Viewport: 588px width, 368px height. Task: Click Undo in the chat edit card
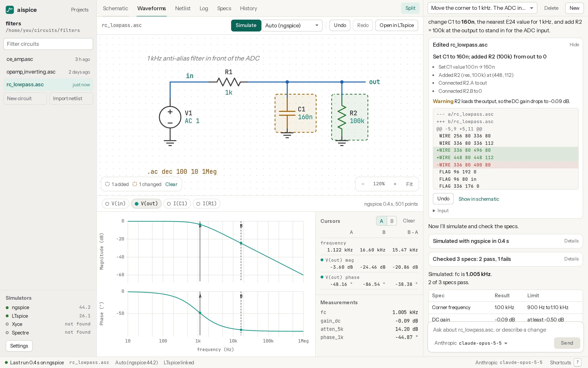443,199
